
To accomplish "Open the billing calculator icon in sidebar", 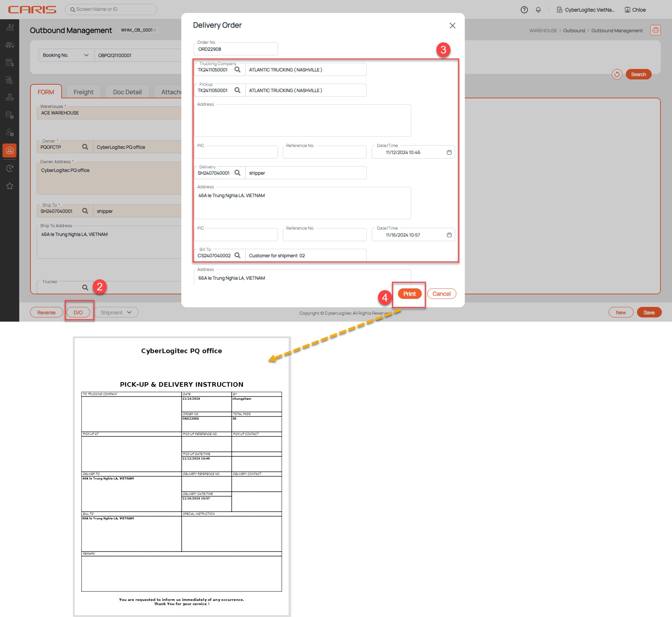I will click(x=10, y=63).
